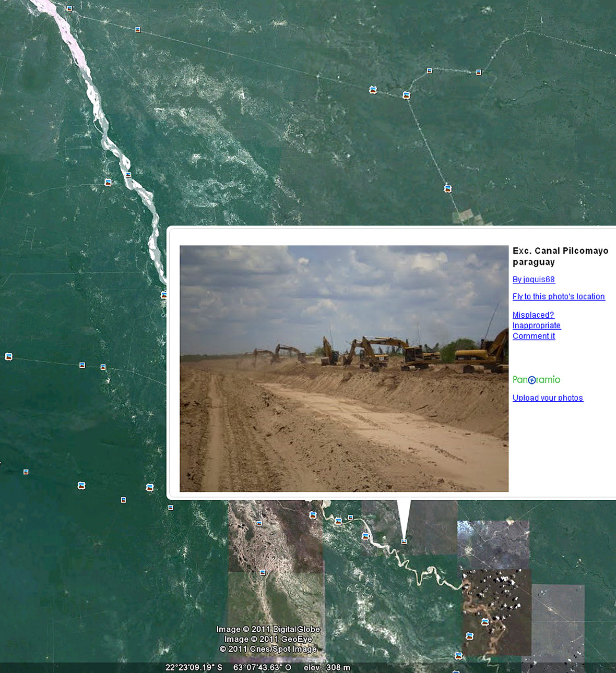Click photo icon at the three-way road junction

tap(406, 95)
